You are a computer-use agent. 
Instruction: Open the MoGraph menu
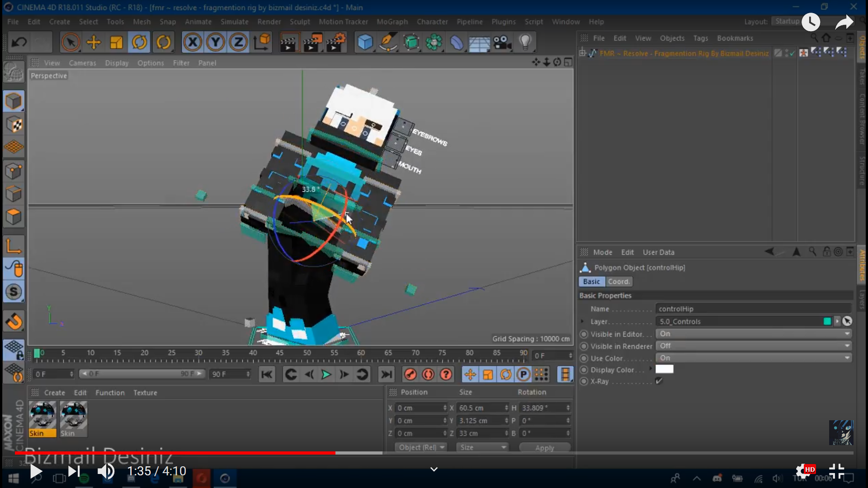pyautogui.click(x=392, y=22)
